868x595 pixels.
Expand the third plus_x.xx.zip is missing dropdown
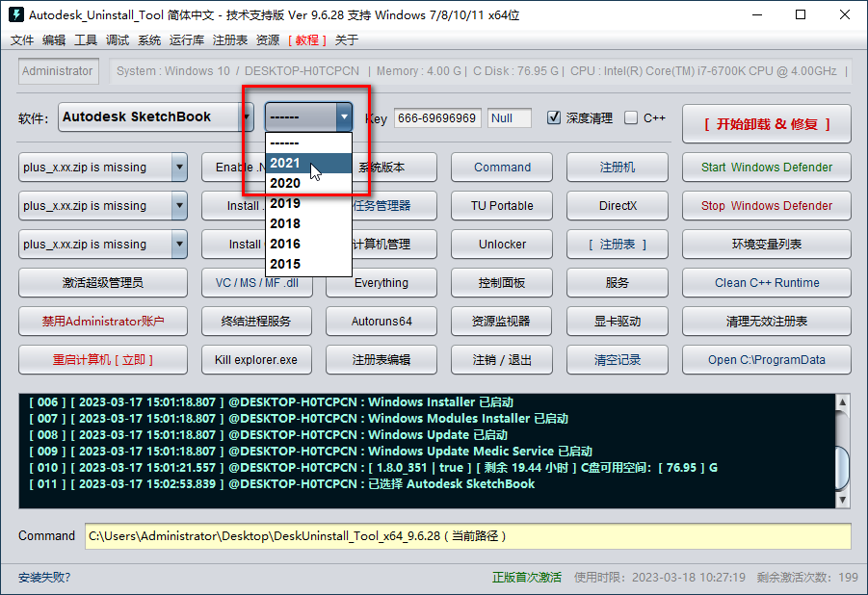click(x=179, y=245)
